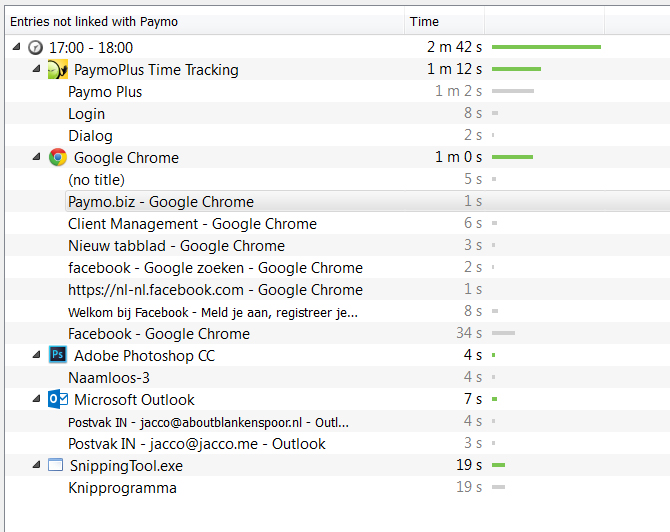The width and height of the screenshot is (670, 532).
Task: Click the PaymoPlus Time Tracking app icon
Action: click(58, 70)
